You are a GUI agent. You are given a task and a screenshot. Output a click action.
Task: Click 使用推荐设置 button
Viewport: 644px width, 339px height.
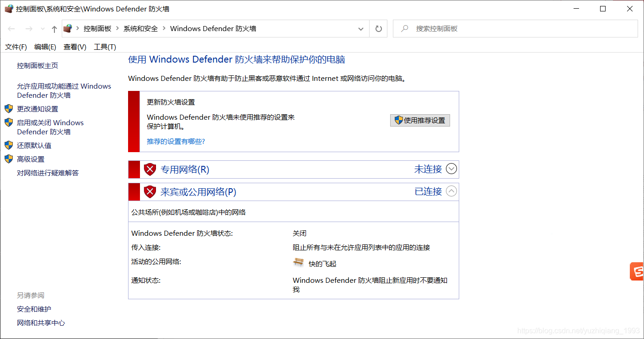[420, 120]
